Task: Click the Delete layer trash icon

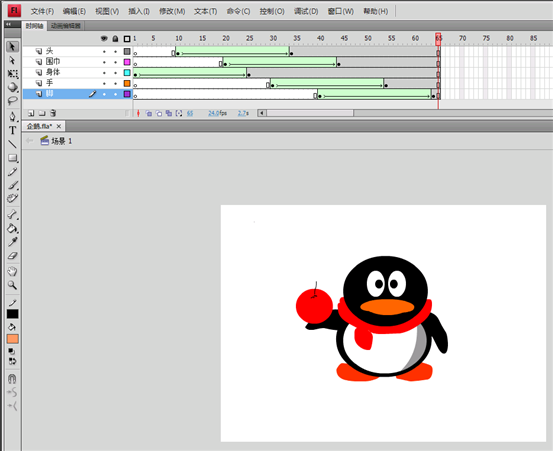Action: 53,113
